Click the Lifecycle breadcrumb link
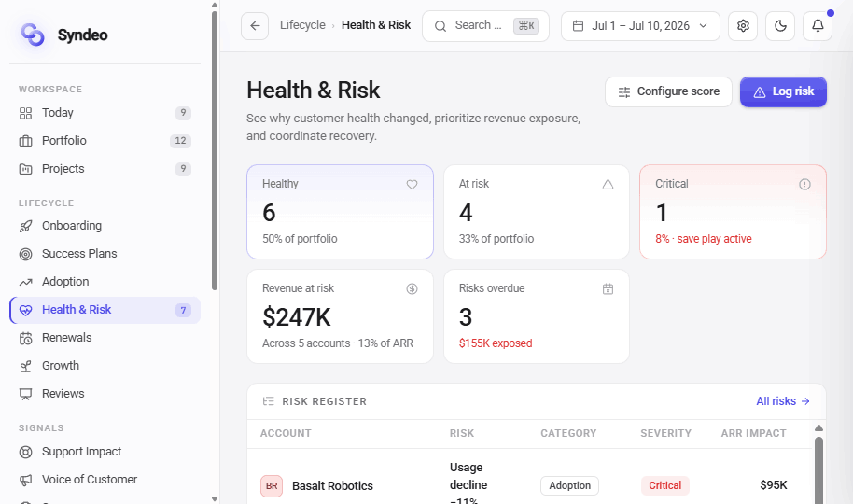Viewport: 853px width, 504px height. click(302, 25)
